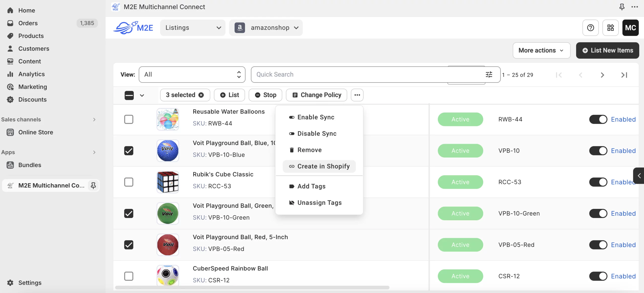Disable sync toggle for RCC-53
This screenshot has height=293, width=644.
pyautogui.click(x=598, y=182)
